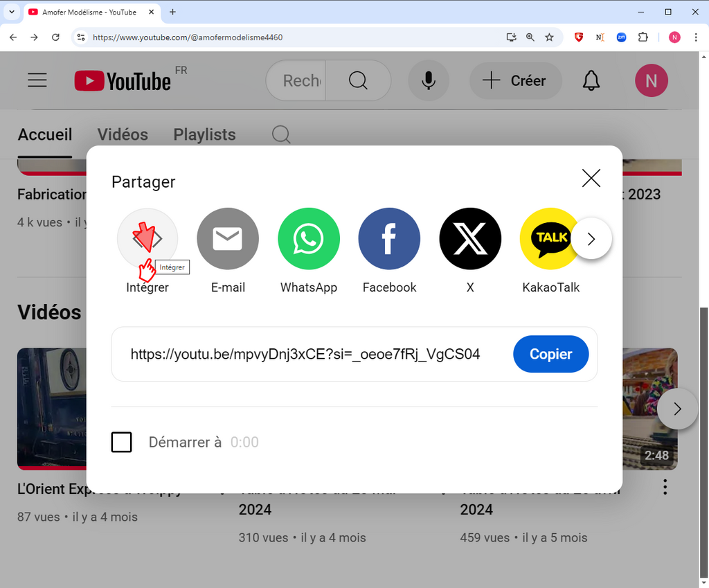Click the address bar URL

[x=188, y=37]
